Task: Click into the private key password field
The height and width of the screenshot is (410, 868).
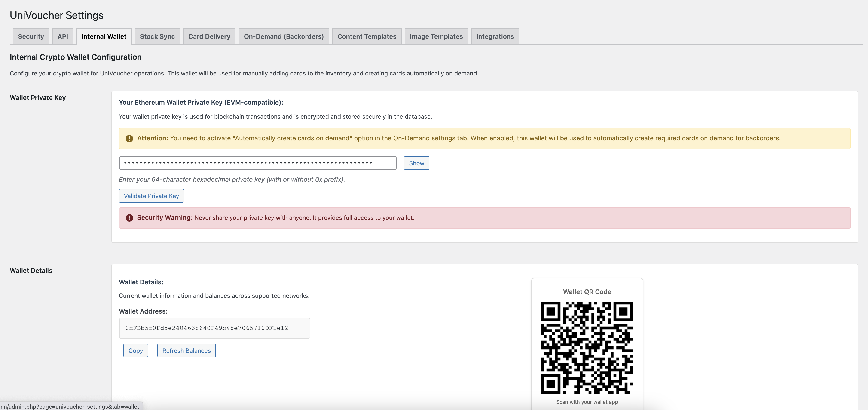Action: click(257, 163)
